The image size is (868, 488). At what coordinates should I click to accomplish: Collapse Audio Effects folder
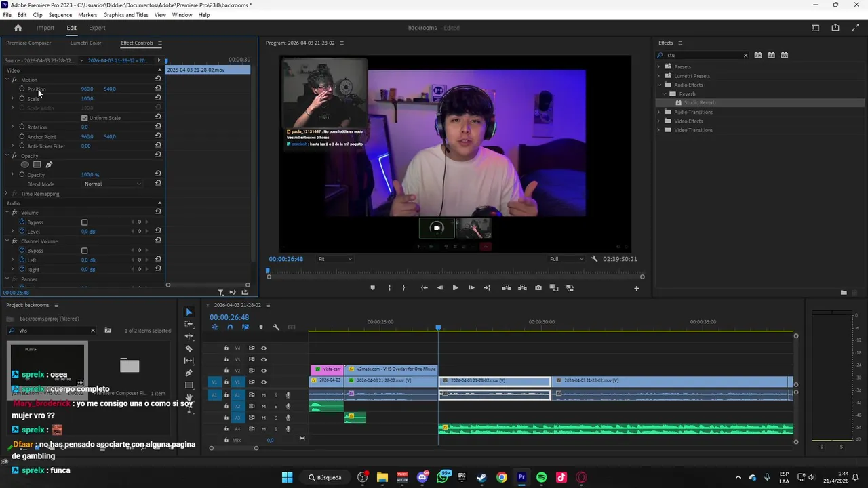click(x=658, y=85)
